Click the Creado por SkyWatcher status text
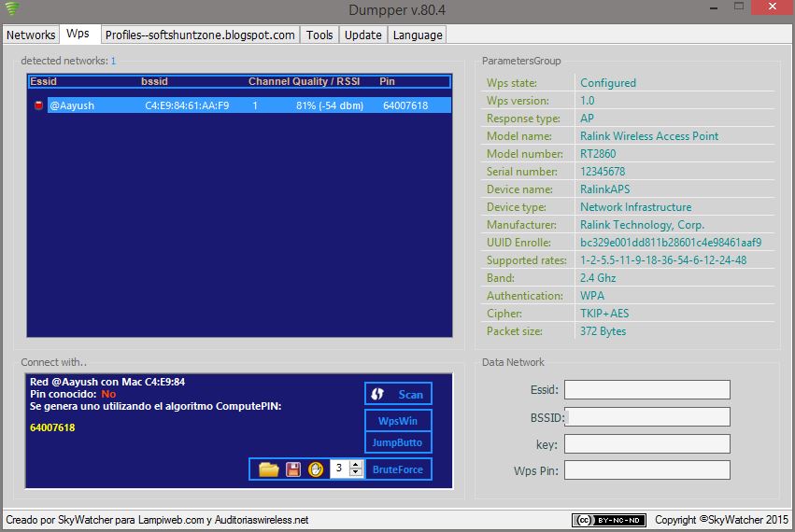 [x=157, y=520]
